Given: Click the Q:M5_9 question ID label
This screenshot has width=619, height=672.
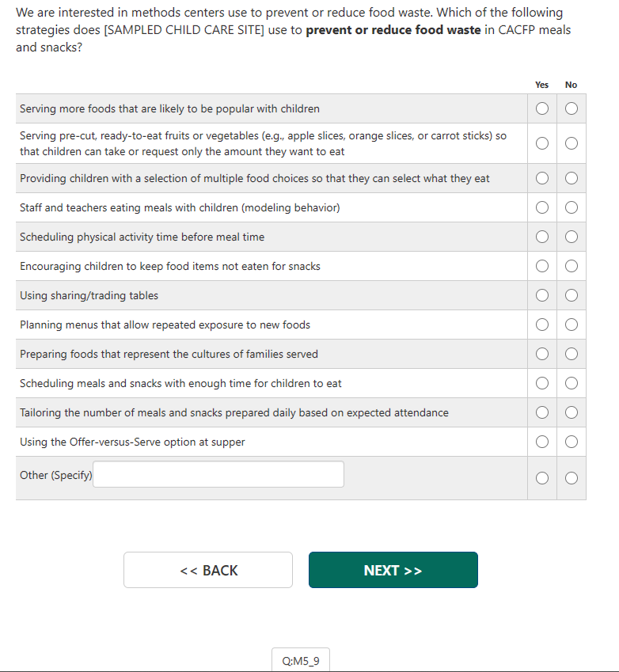Looking at the screenshot, I should 301,661.
